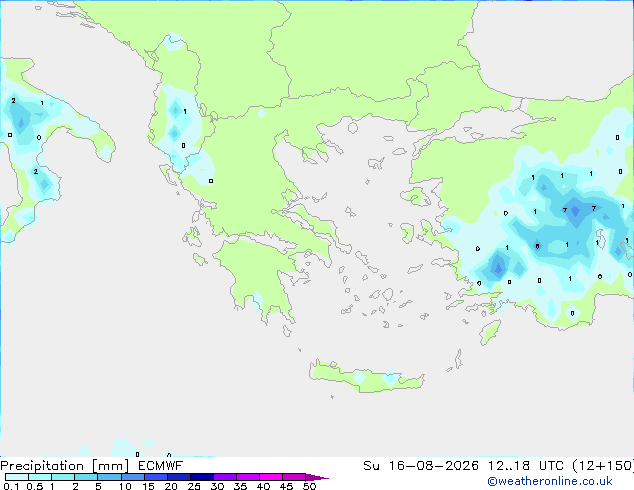634x490 pixels.
Task: Click the 0.1–0.5 mm legend swatch
Action: pyautogui.click(x=17, y=477)
